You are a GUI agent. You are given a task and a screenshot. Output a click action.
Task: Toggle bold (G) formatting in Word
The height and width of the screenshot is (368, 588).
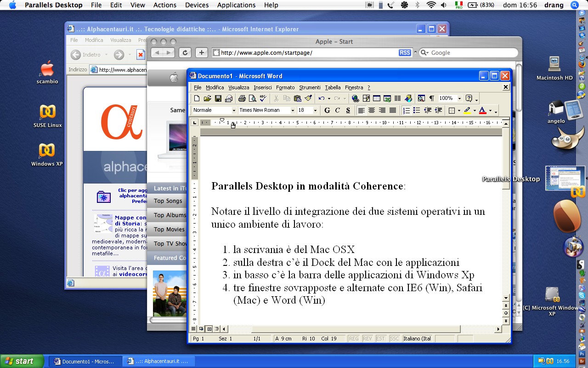(327, 110)
